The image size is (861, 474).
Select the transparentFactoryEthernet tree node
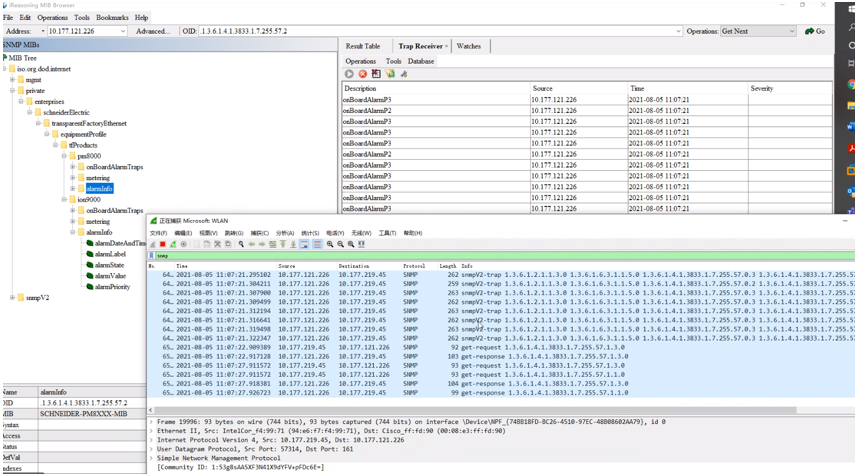coord(89,123)
